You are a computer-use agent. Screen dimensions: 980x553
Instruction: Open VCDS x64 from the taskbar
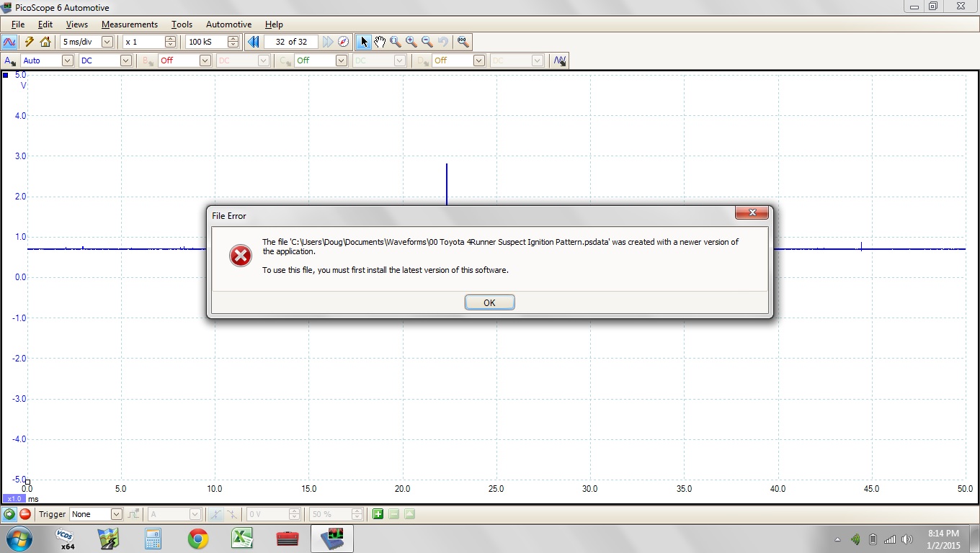point(65,539)
